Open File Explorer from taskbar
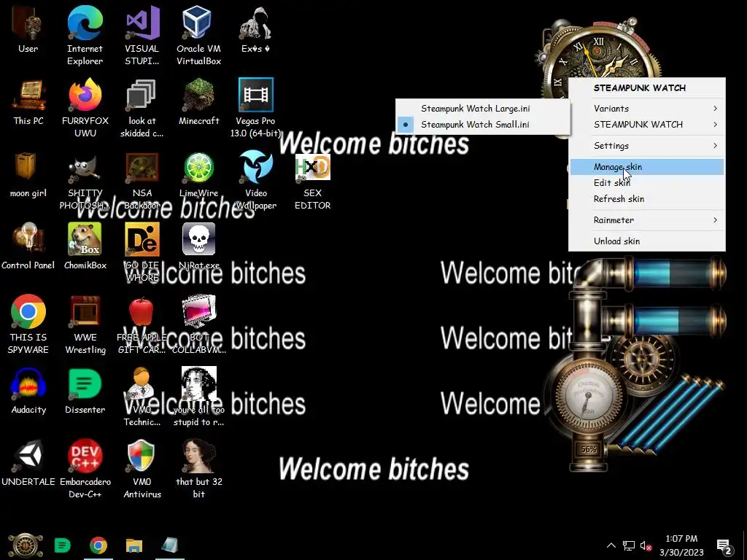The image size is (747, 560). tap(134, 545)
